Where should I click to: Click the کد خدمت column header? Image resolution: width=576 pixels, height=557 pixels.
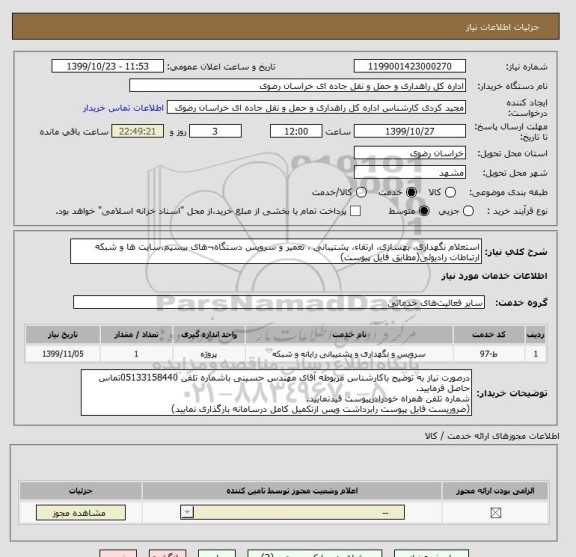[x=489, y=335]
